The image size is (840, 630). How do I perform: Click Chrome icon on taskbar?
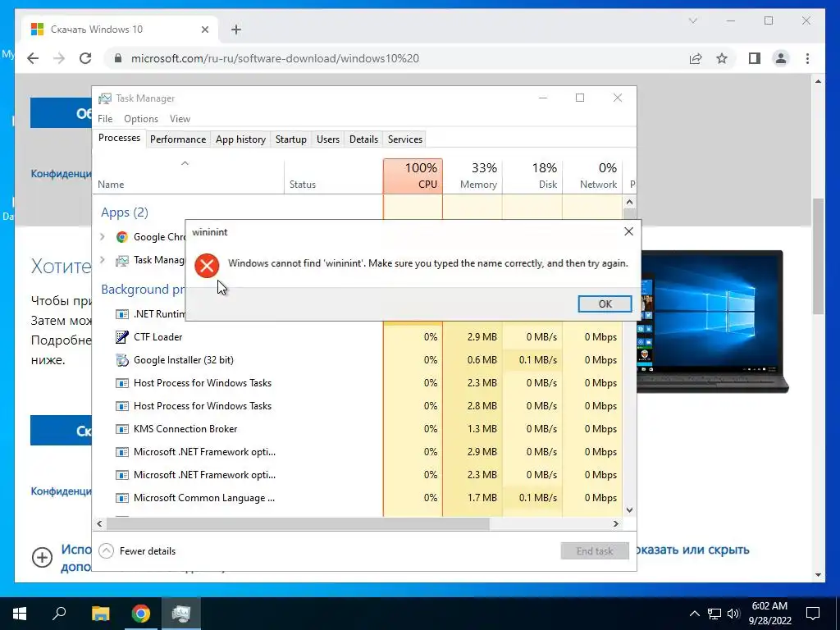click(x=141, y=613)
